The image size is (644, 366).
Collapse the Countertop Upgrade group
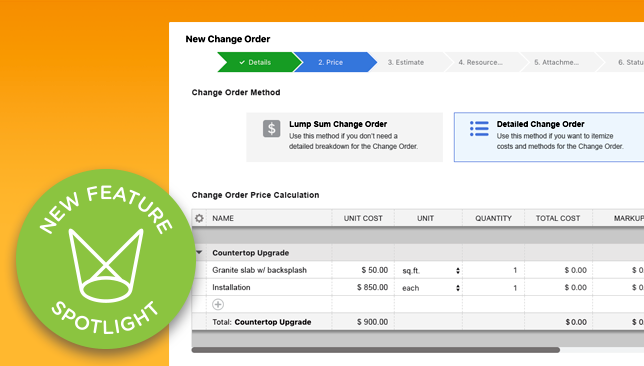point(199,252)
